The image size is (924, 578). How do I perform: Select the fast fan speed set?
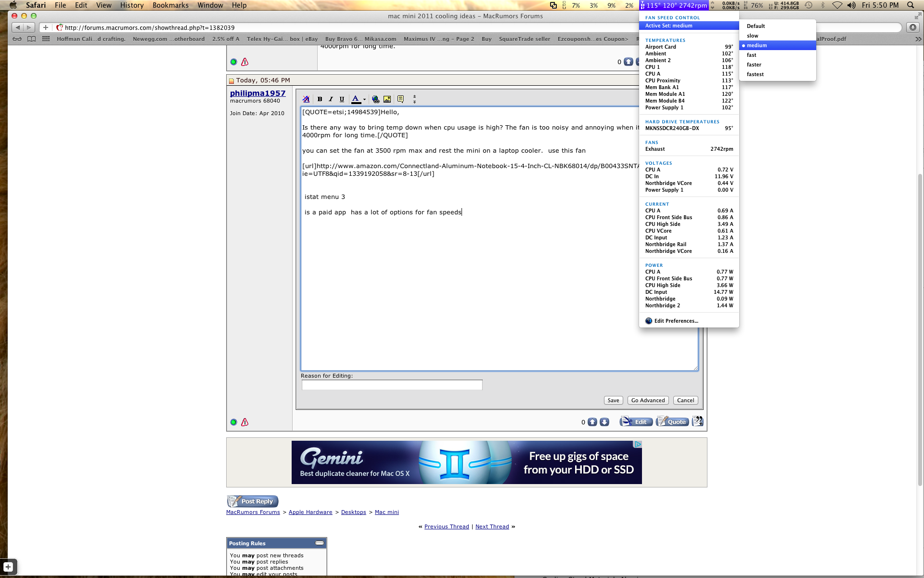point(778,55)
